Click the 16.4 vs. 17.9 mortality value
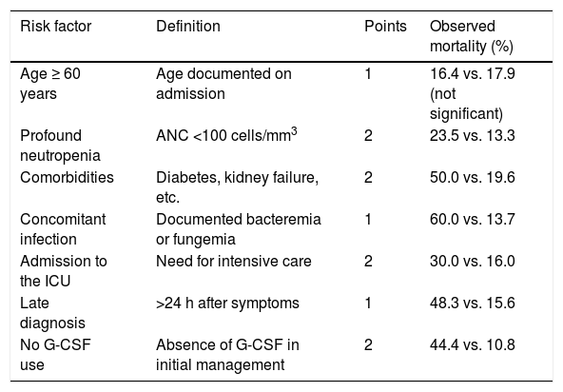 pyautogui.click(x=472, y=74)
